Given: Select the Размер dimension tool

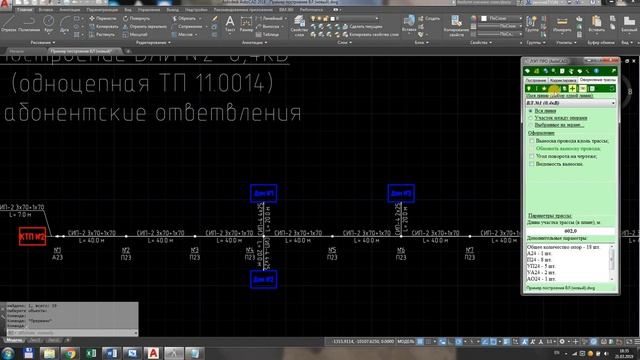Looking at the screenshot, I should (x=246, y=24).
